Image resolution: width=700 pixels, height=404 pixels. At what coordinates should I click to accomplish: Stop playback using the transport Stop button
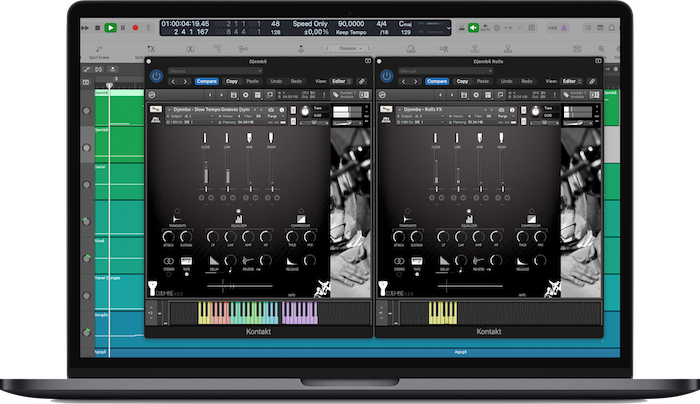(98, 28)
